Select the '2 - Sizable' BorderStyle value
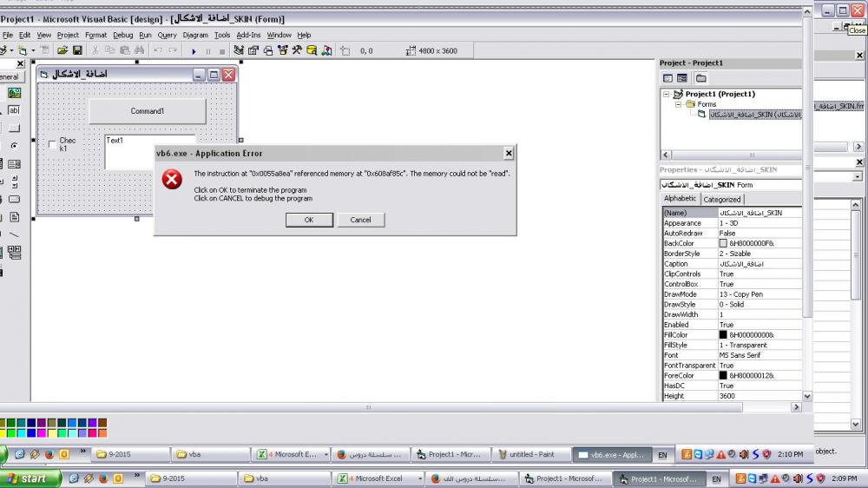Screen dimensions: 868x488 tap(759, 254)
